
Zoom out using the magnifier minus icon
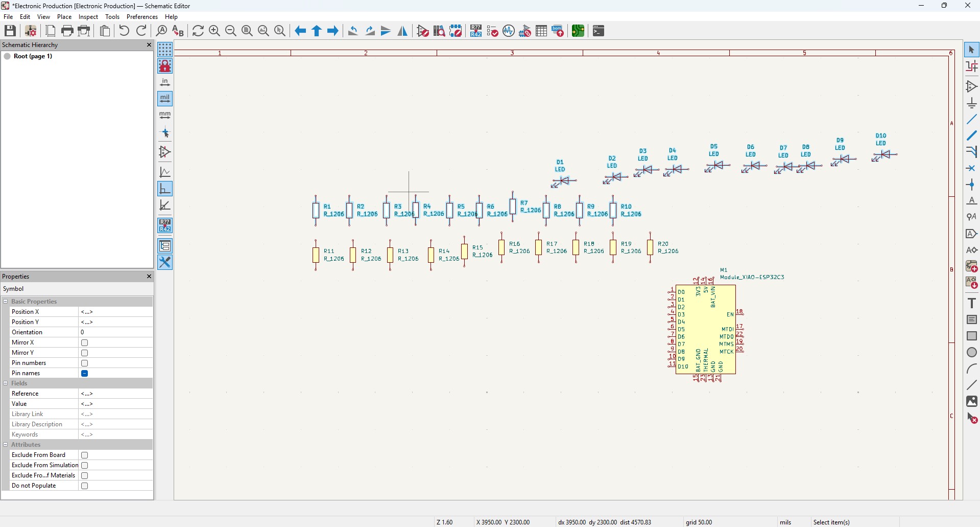click(x=231, y=31)
